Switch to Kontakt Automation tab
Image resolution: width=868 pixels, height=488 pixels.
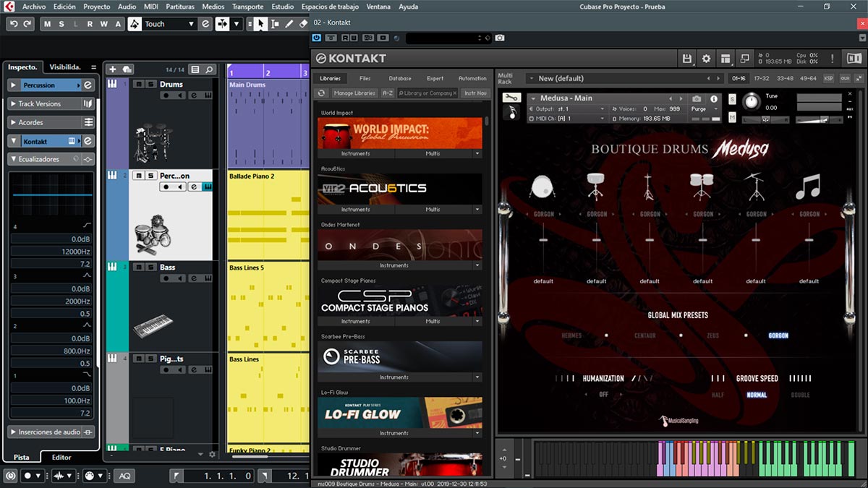coord(472,78)
